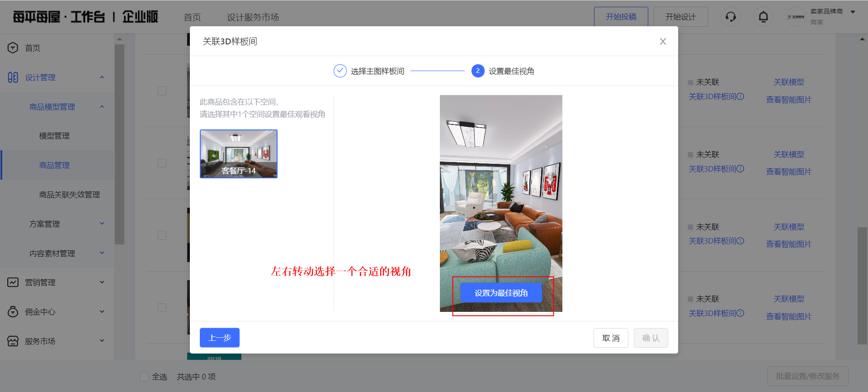Select 商品管理 in the sidebar
868x392 pixels.
(x=54, y=165)
